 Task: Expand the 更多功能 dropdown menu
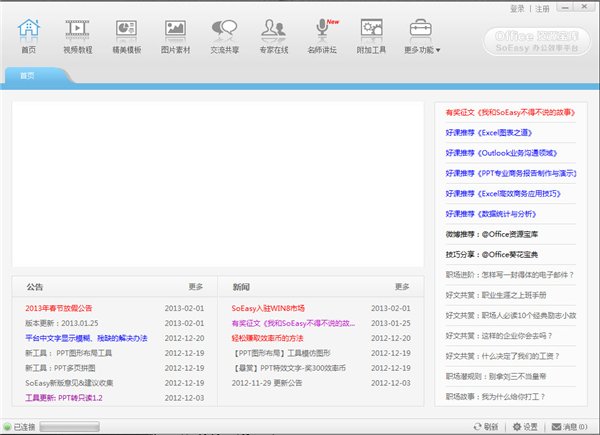(x=422, y=30)
